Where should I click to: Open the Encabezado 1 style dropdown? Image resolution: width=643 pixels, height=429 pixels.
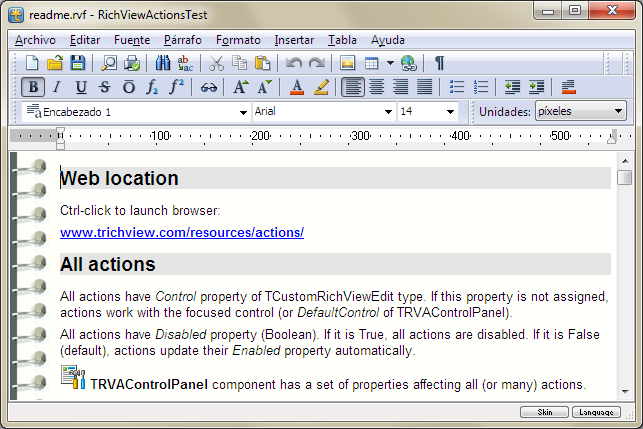tap(243, 112)
